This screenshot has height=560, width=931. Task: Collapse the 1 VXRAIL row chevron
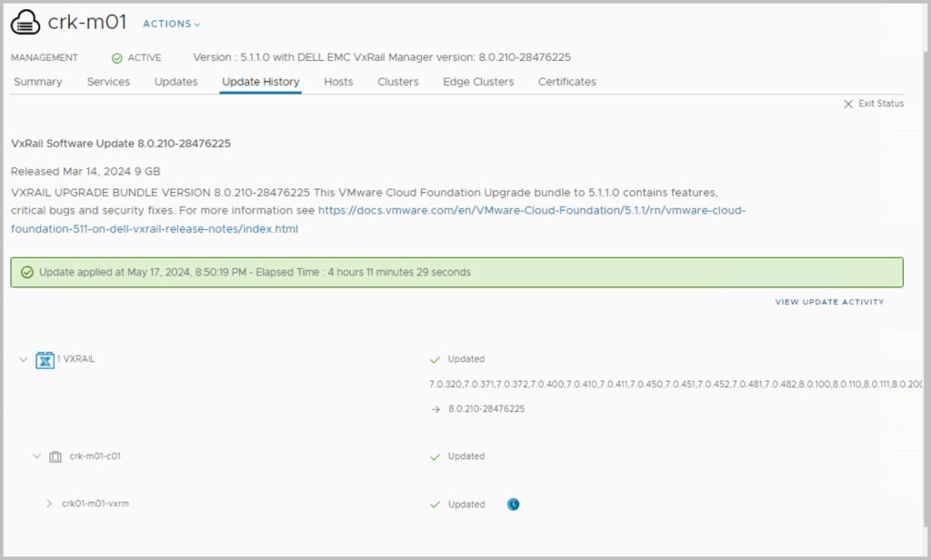coord(23,359)
